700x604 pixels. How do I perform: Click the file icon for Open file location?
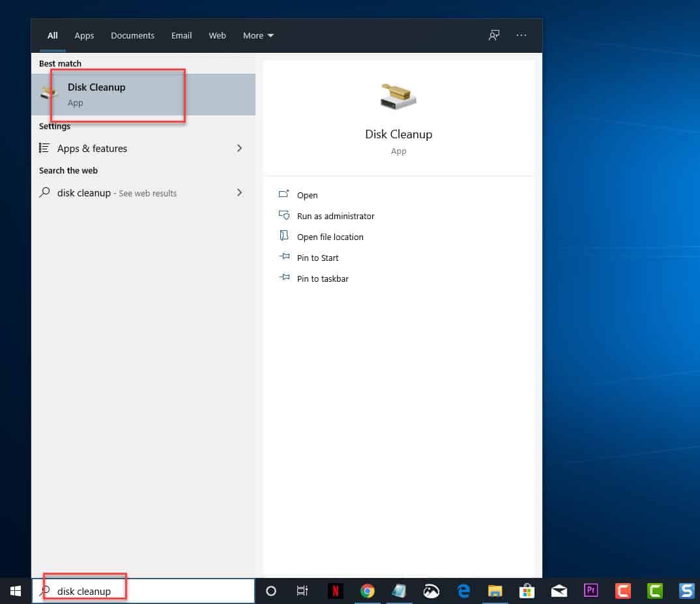284,235
